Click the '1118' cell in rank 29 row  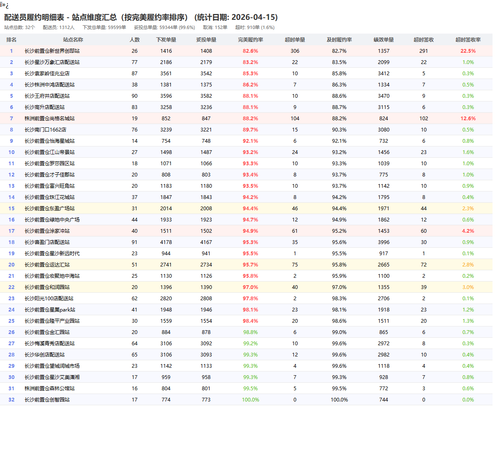coord(384,366)
